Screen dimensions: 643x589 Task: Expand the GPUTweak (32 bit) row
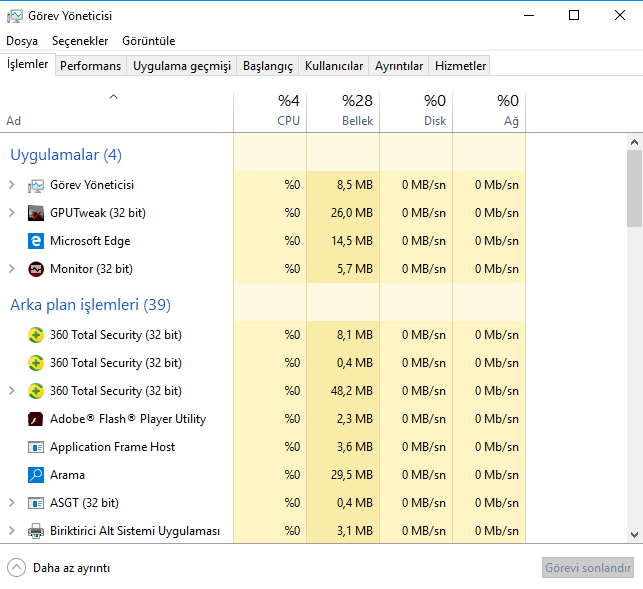[x=12, y=213]
